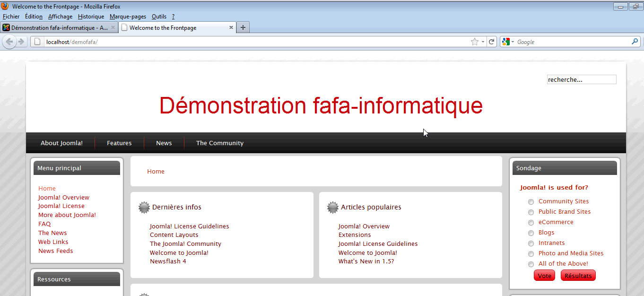Click the Résultats button
The width and height of the screenshot is (644, 296).
coord(578,276)
